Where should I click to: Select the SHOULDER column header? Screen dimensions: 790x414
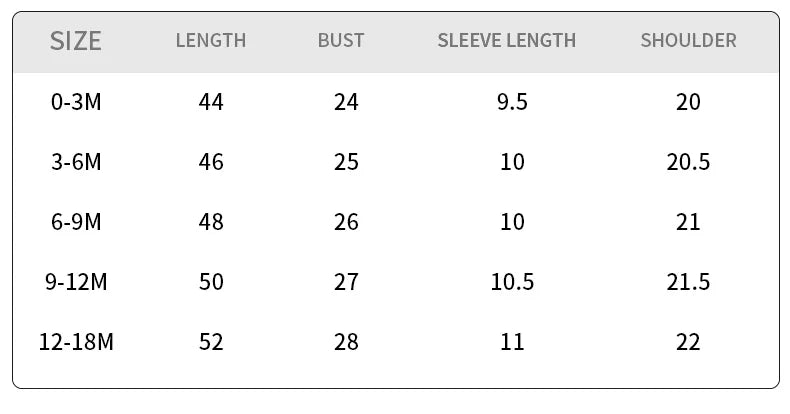688,41
